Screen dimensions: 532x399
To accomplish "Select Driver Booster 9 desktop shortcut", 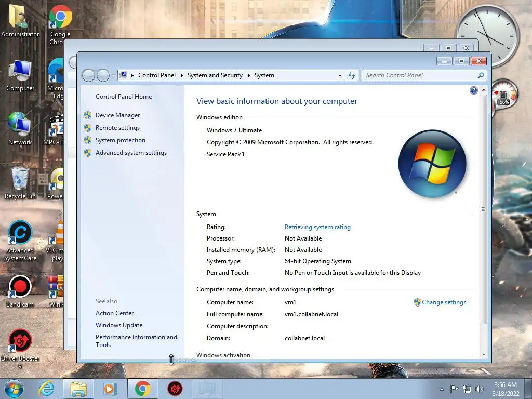I will click(20, 349).
